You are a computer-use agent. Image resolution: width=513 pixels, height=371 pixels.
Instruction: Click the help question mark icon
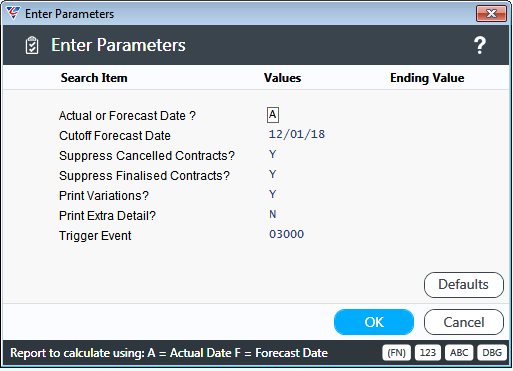[x=480, y=45]
